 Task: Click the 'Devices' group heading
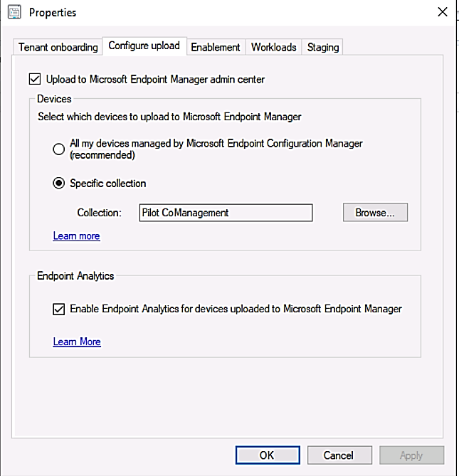(x=54, y=99)
